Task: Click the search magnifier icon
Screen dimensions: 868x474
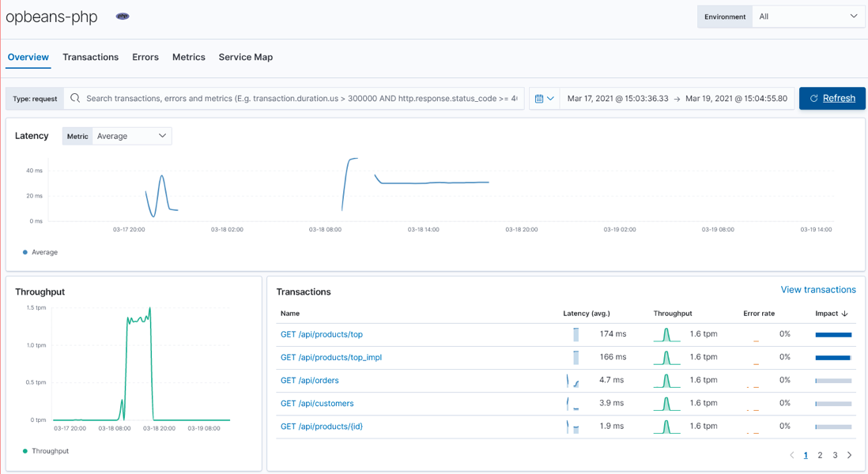Action: pos(75,98)
